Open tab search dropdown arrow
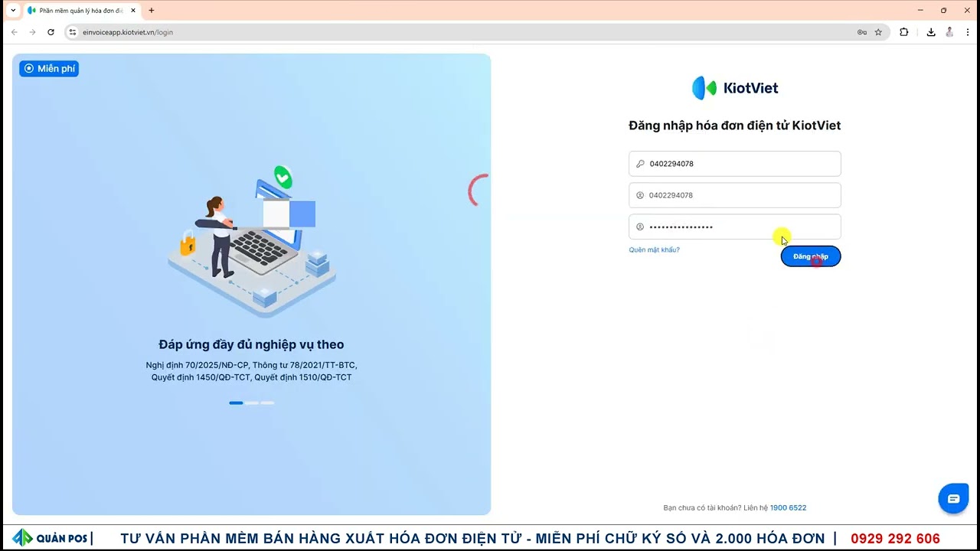The height and width of the screenshot is (551, 980). (13, 11)
